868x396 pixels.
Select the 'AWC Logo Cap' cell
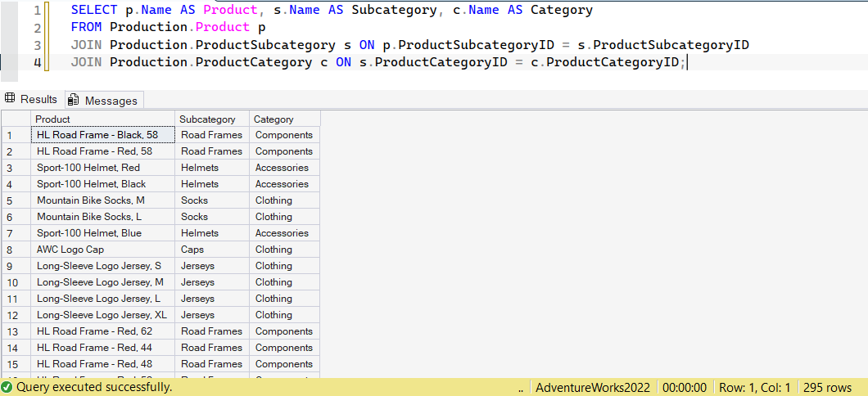tap(103, 250)
